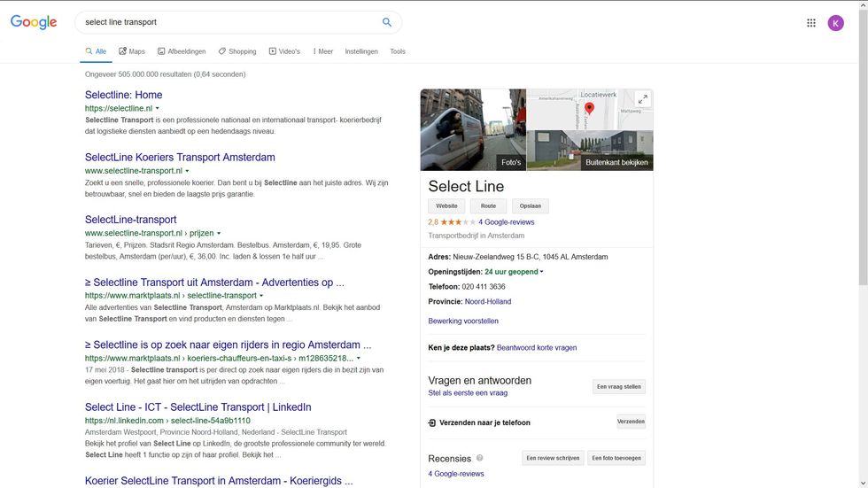Screen dimensions: 868x488
Task: Click the scrollbar up arrow
Action: click(863, 4)
